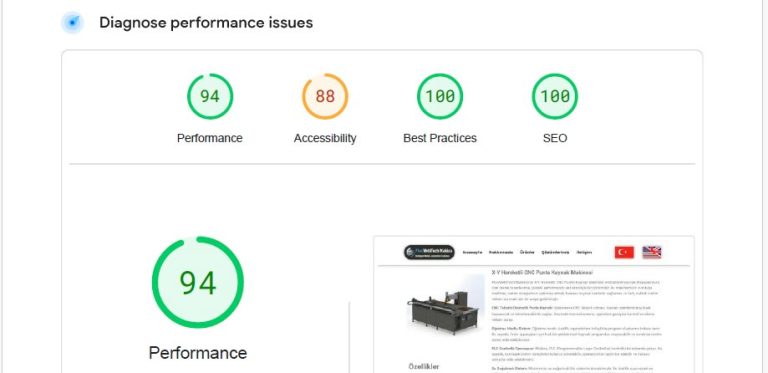Click the Performance label under the top gauge
This screenshot has width=768, height=373.
(210, 138)
